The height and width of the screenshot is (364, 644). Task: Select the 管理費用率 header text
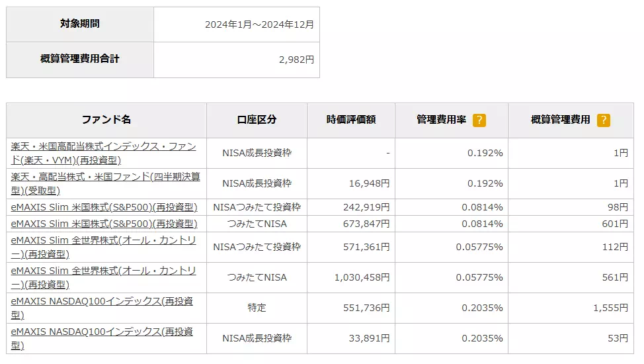(x=442, y=120)
